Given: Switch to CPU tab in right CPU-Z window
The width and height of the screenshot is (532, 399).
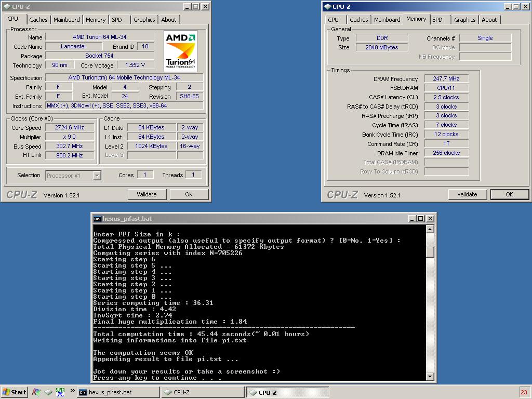Looking at the screenshot, I should [x=334, y=20].
